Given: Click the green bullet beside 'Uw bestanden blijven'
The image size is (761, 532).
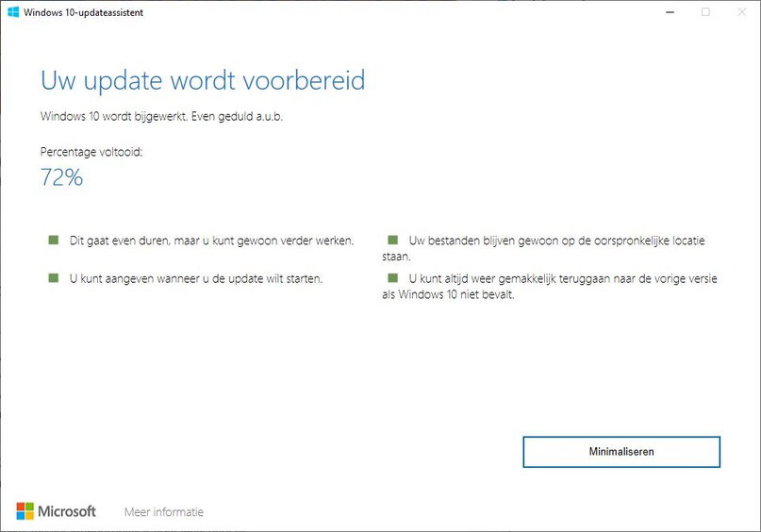Looking at the screenshot, I should [392, 240].
